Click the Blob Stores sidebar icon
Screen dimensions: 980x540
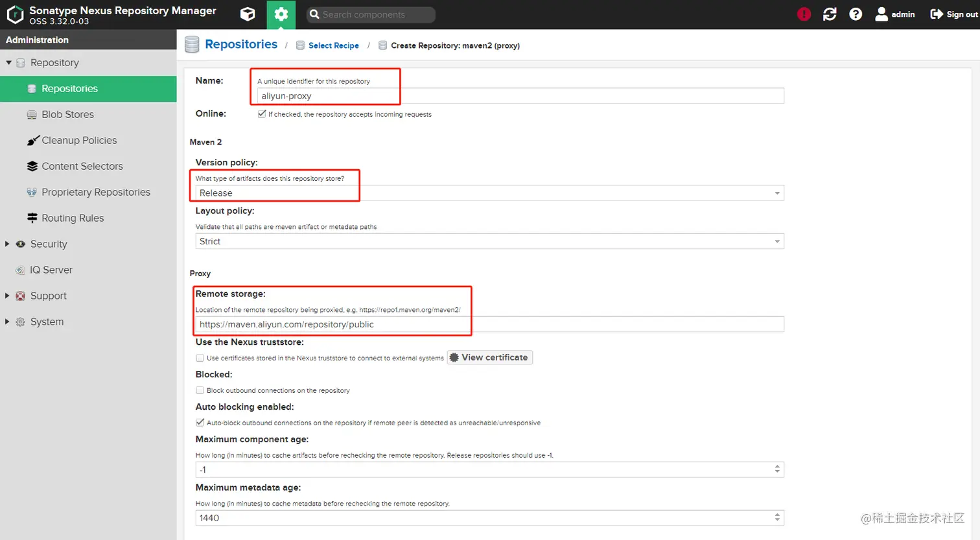click(32, 115)
